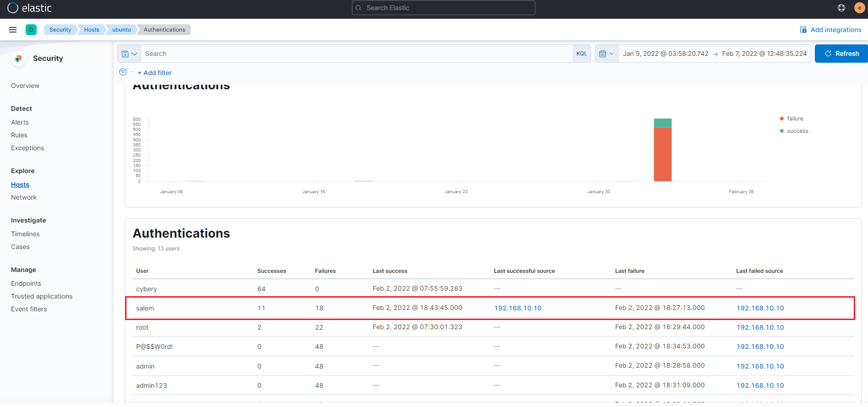868x407 pixels.
Task: Focus the Search Elastic field
Action: point(443,8)
